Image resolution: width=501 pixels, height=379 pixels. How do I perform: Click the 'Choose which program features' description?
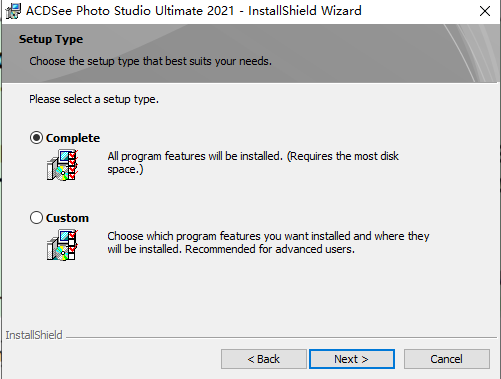(x=268, y=243)
